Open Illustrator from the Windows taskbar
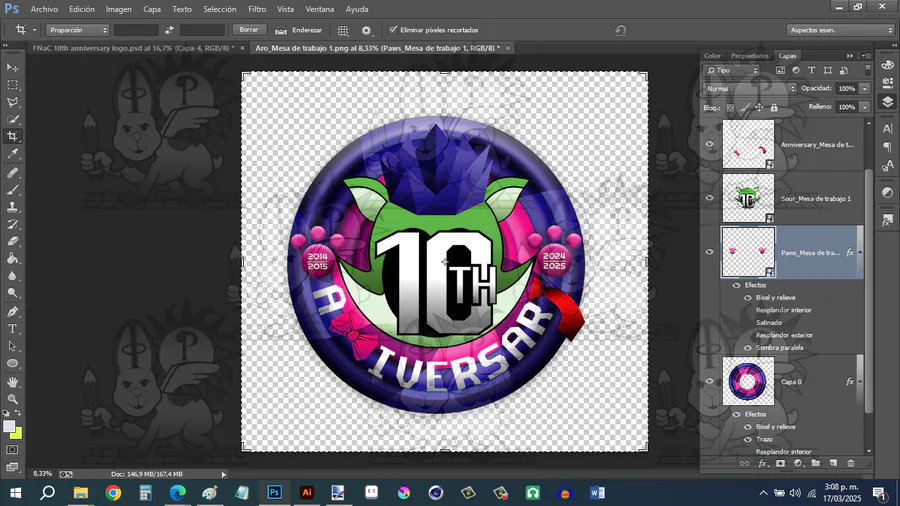 pos(307,493)
